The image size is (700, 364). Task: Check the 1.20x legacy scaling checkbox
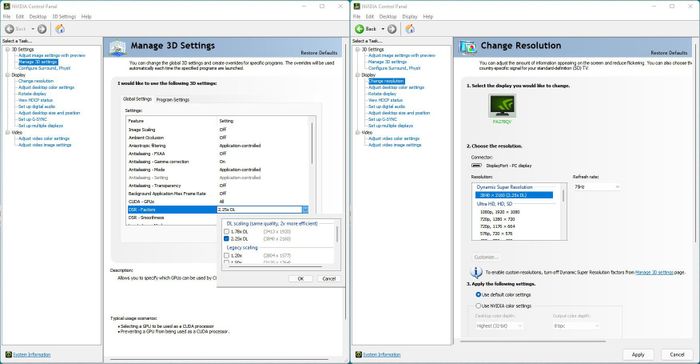[226, 255]
